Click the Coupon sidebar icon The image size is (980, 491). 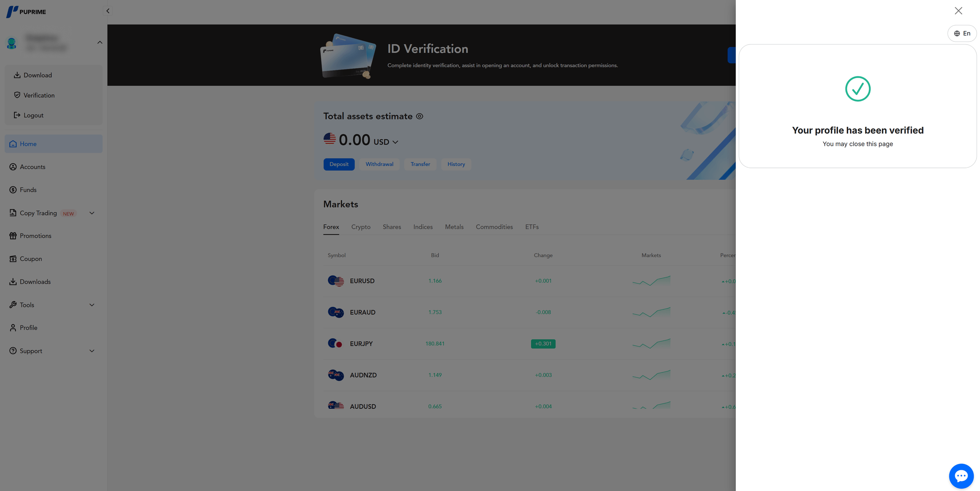click(13, 259)
